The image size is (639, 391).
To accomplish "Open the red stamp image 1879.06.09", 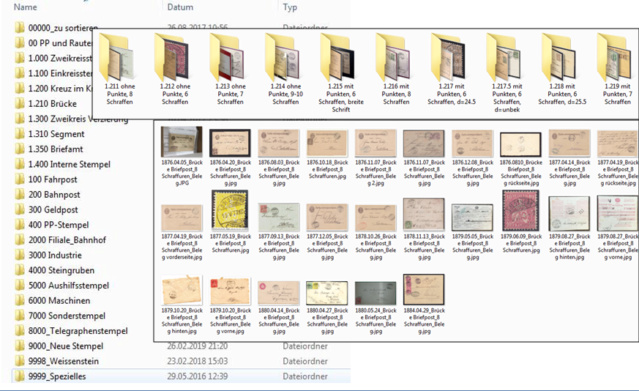I will click(521, 211).
